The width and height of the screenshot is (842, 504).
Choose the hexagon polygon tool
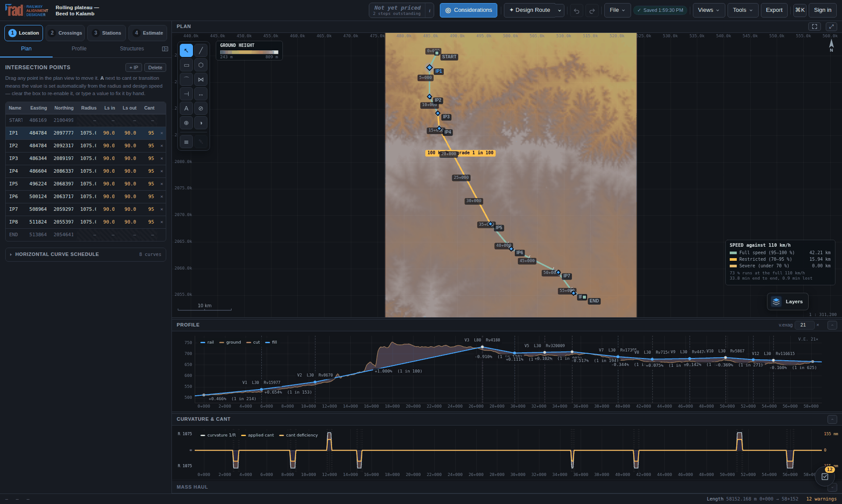point(201,65)
